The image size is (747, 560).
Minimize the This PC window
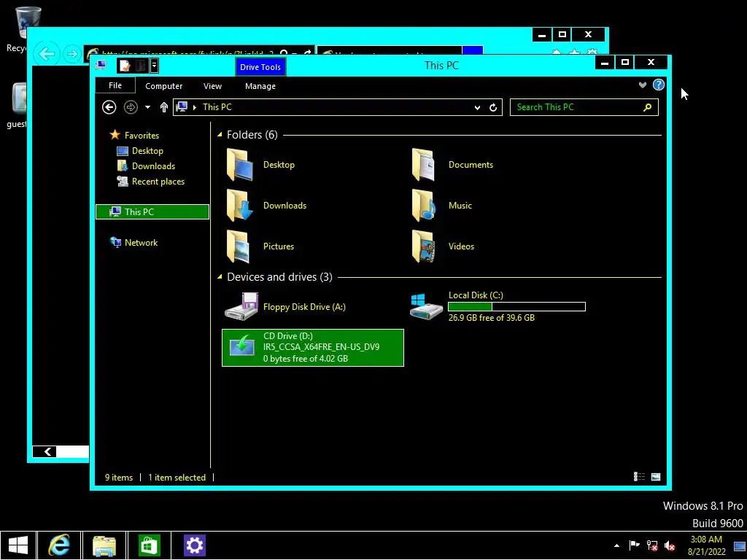pyautogui.click(x=605, y=63)
